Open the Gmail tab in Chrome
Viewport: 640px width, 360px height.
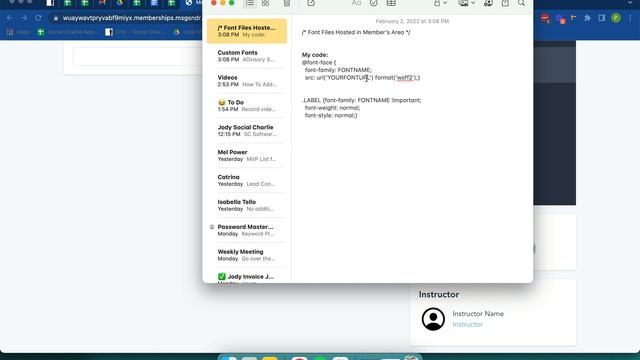[x=102, y=3]
